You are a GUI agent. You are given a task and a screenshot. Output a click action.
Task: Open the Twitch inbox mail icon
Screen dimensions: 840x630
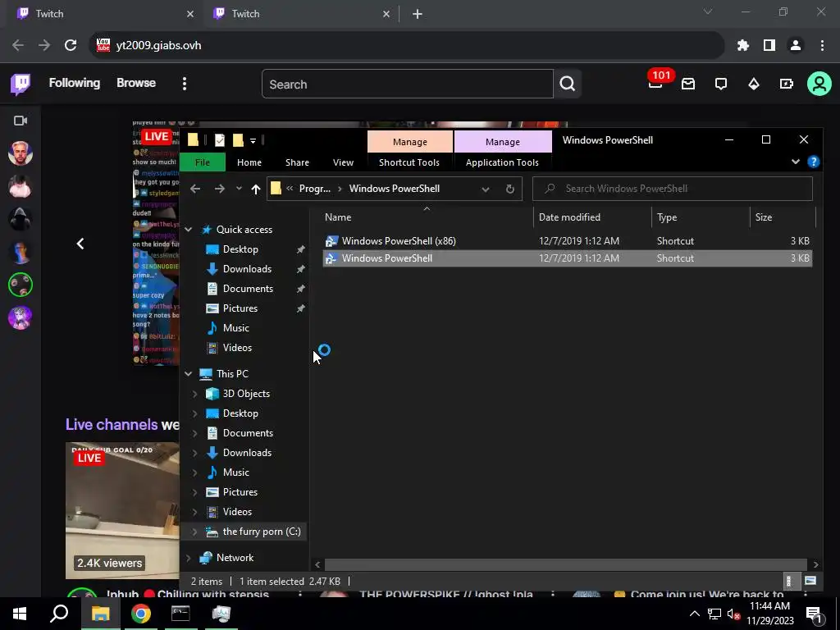point(688,84)
